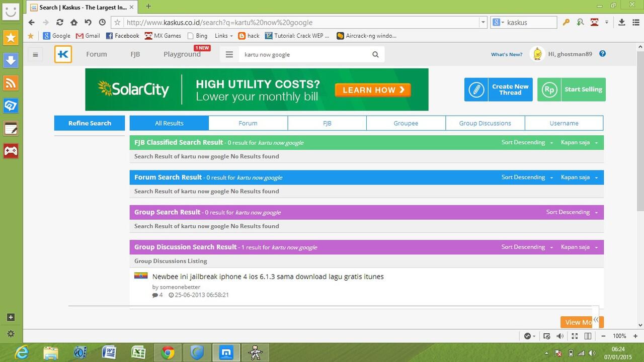Add a sidebar extension with plus icon
Screen dimensions: 644x362
[x=11, y=317]
